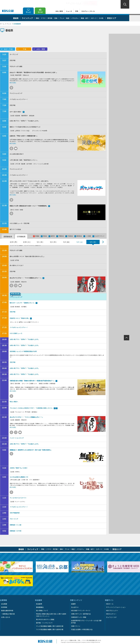140x644 pixels.
Task: Open きょうと危機管理WEB banner
Action: [x=123, y=567]
